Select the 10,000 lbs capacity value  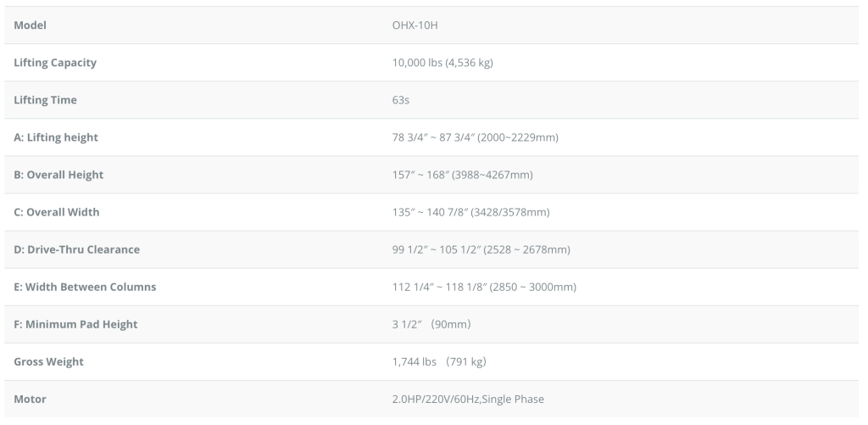(x=437, y=63)
